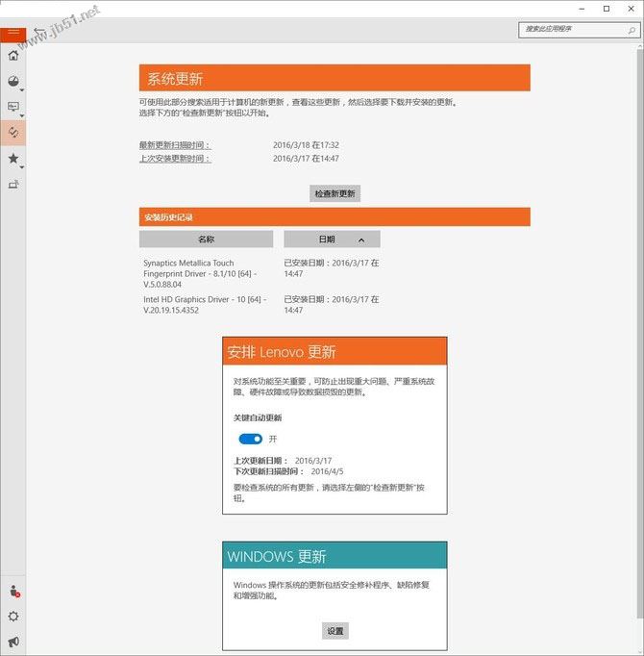Expand the arrow under the star icon
644x656 pixels.
(22, 167)
